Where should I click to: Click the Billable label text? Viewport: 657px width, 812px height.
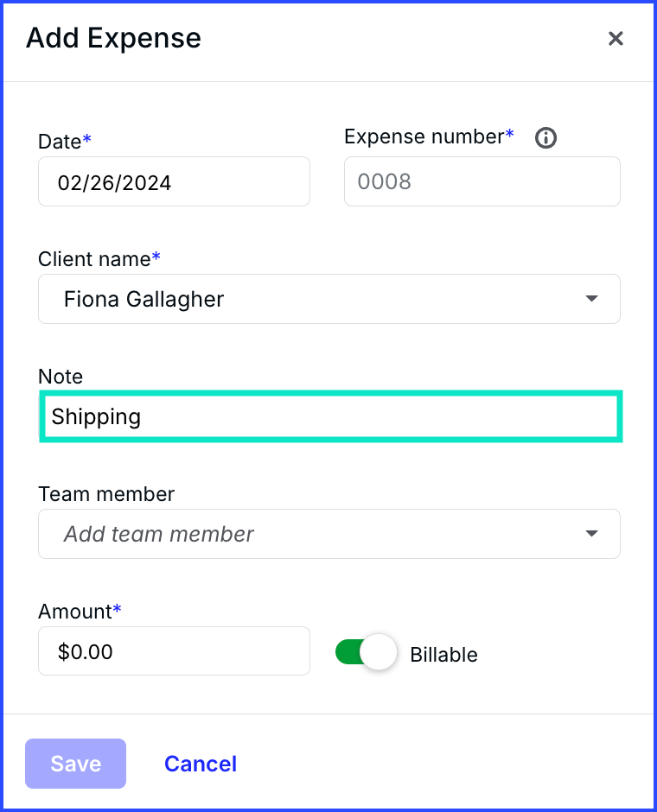click(443, 655)
